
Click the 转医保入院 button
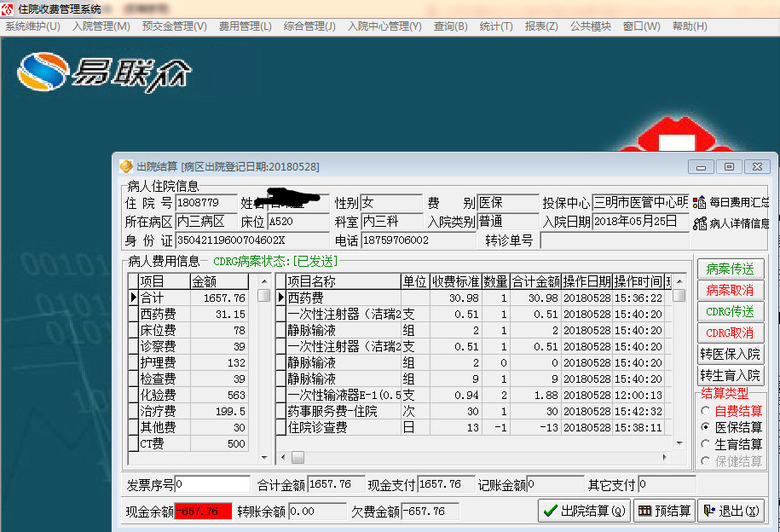coord(730,355)
